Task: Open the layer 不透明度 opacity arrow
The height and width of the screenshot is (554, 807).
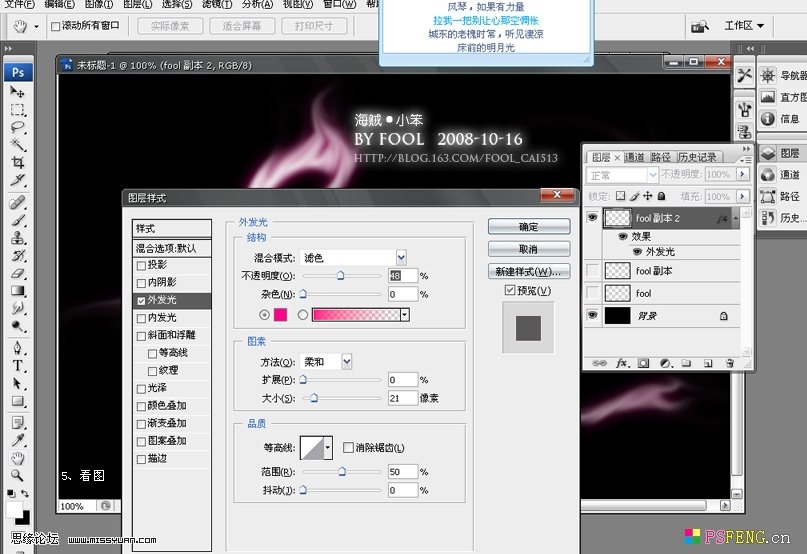Action: point(742,175)
